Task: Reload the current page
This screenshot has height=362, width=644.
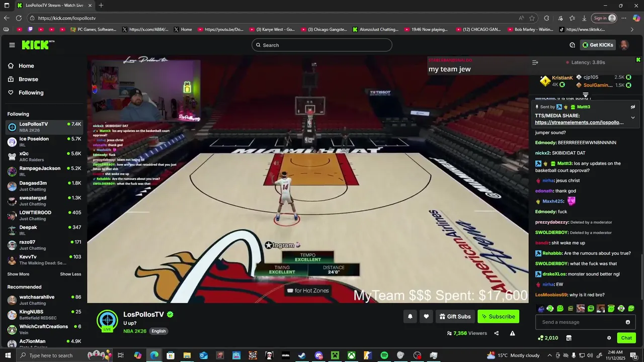Action: pos(20,18)
